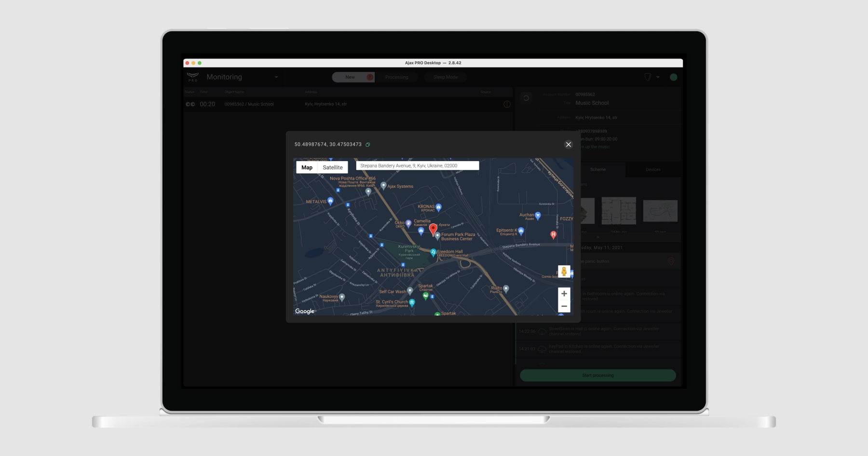Open the Devices tab

[653, 169]
